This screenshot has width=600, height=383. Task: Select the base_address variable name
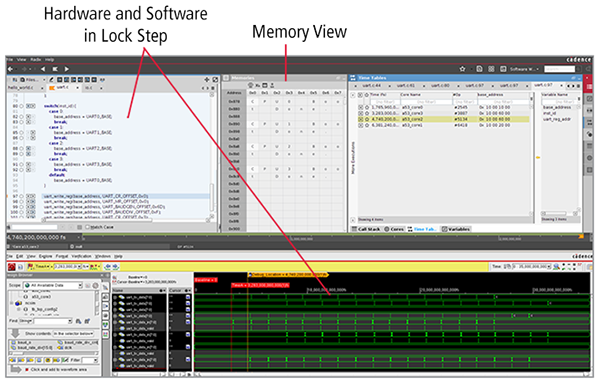[x=557, y=108]
